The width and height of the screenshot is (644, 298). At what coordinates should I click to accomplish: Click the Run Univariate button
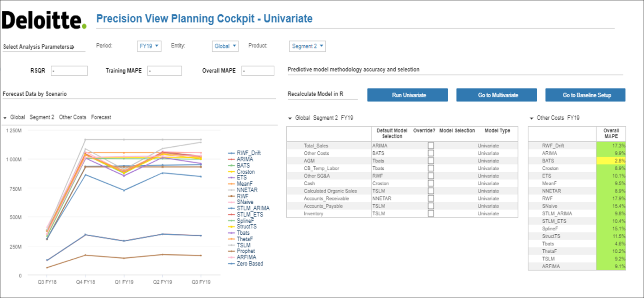[407, 95]
